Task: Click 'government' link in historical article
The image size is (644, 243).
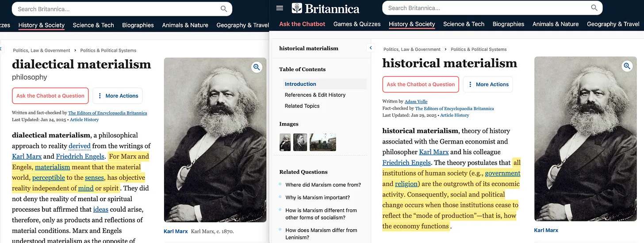Action: (503, 173)
